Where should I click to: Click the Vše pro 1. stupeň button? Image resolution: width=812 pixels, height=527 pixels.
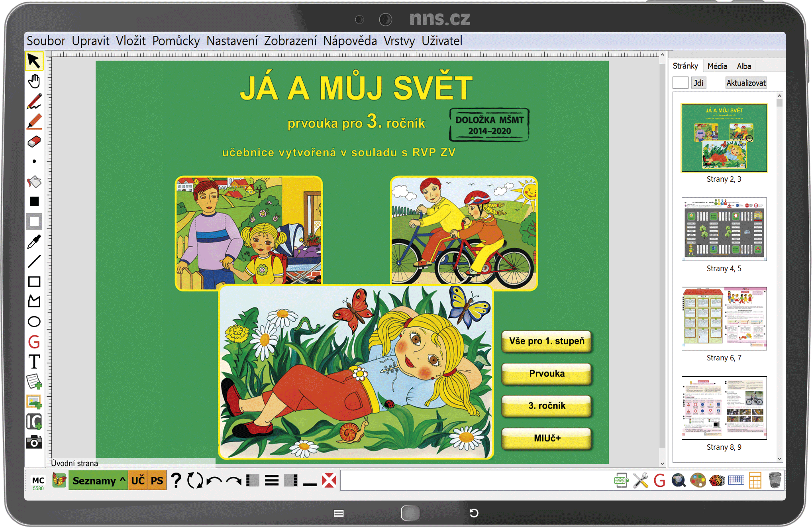tap(547, 341)
